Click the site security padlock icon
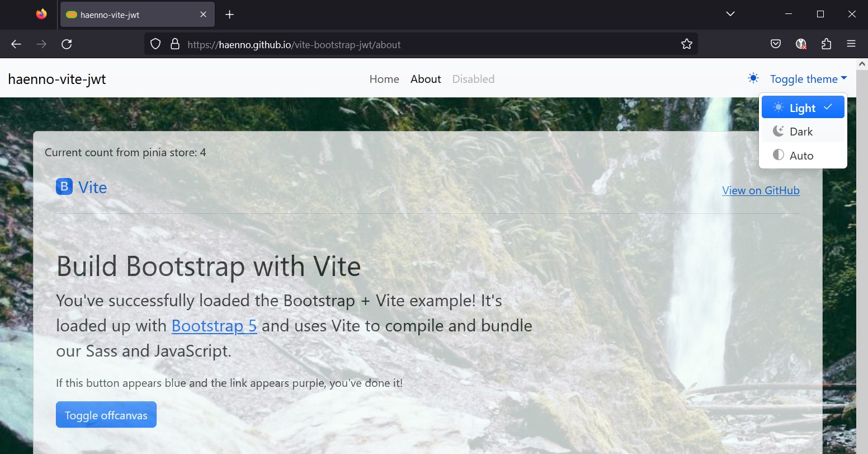 tap(175, 44)
